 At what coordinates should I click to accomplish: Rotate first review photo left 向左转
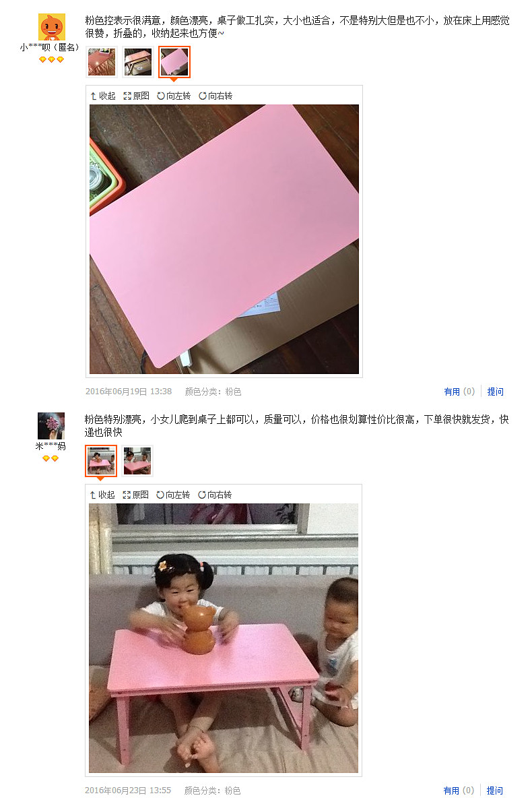click(x=174, y=96)
